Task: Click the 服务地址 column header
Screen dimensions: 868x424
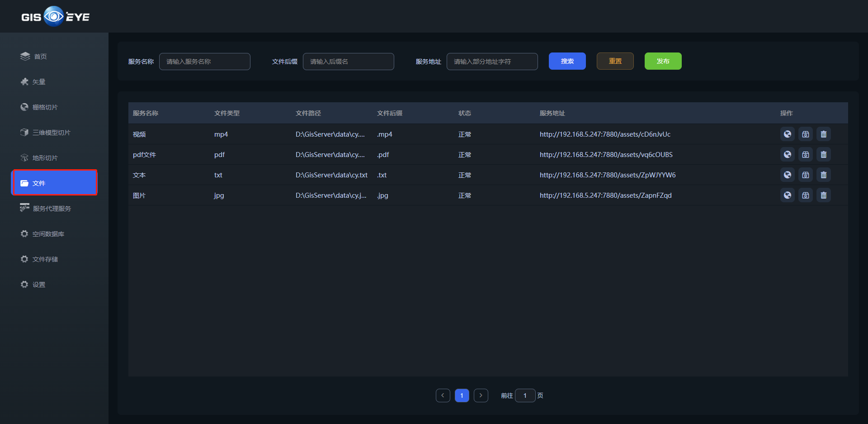Action: point(552,113)
